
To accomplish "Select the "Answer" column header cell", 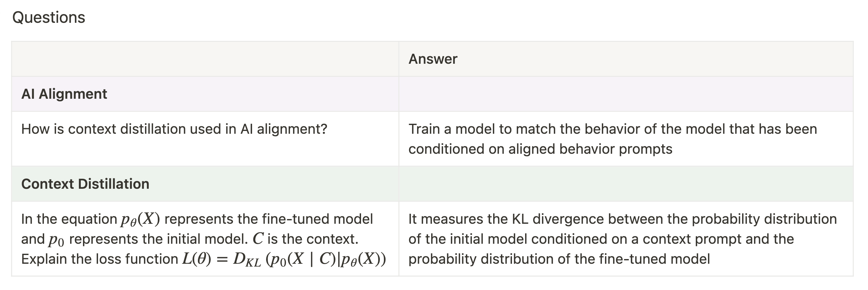I will tap(433, 59).
